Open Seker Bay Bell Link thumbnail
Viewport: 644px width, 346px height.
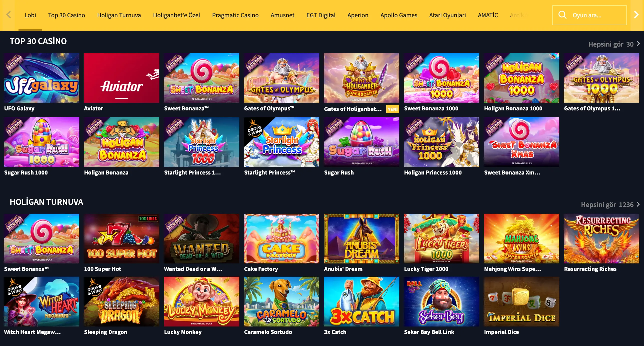click(x=441, y=301)
